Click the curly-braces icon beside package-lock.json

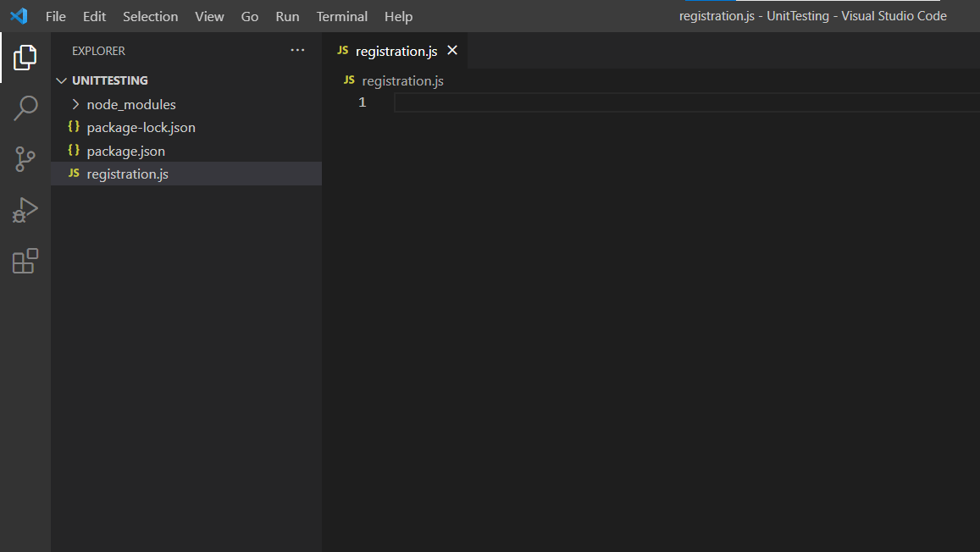tap(74, 127)
